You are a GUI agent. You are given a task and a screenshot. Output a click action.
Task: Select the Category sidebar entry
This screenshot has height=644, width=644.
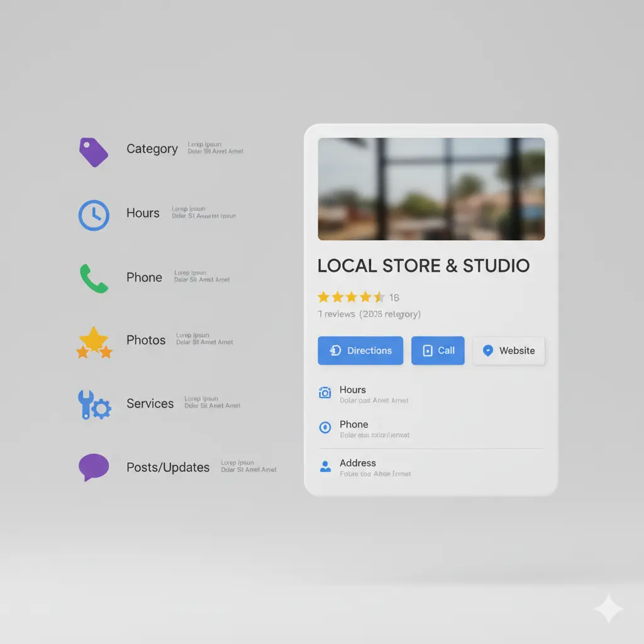click(152, 149)
